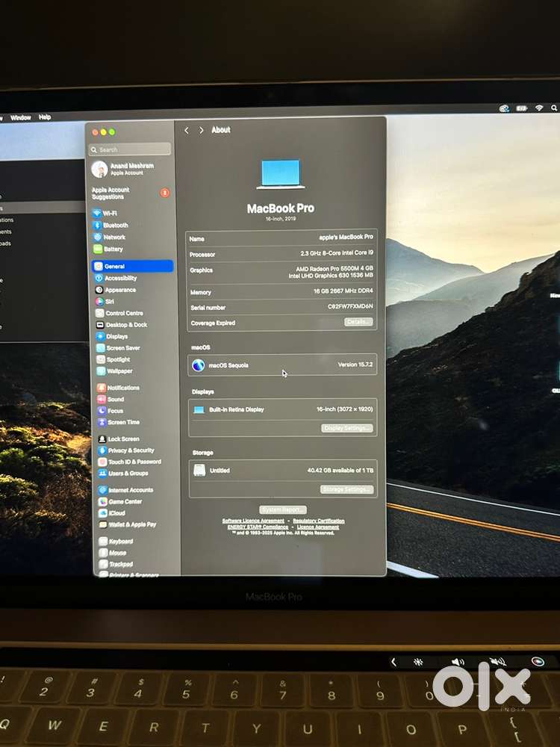The image size is (560, 747).
Task: Open Privacy & Security settings
Action: (x=131, y=450)
